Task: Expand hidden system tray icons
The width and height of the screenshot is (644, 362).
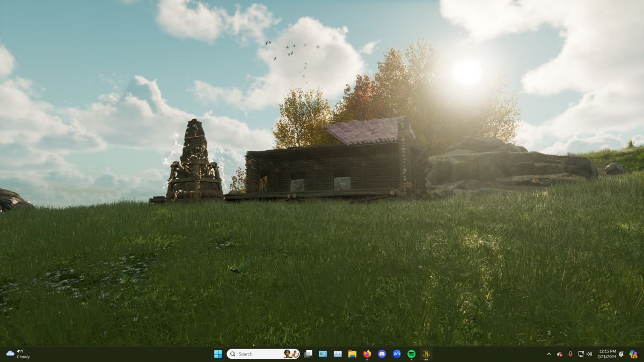Action: click(549, 354)
